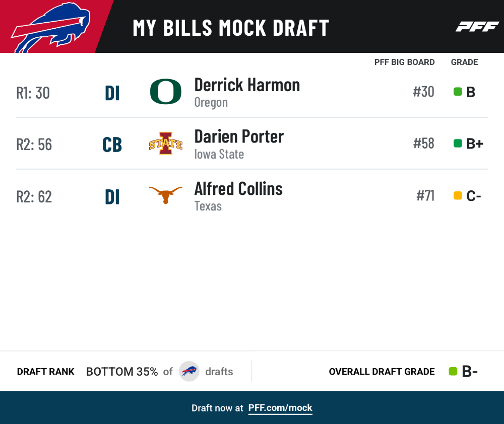
Task: Click the GRADE column header
Action: (x=464, y=62)
